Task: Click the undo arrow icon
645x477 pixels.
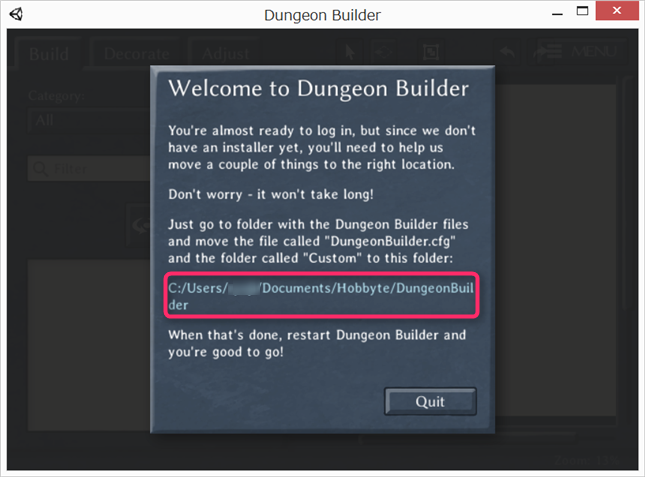Action: (x=508, y=52)
